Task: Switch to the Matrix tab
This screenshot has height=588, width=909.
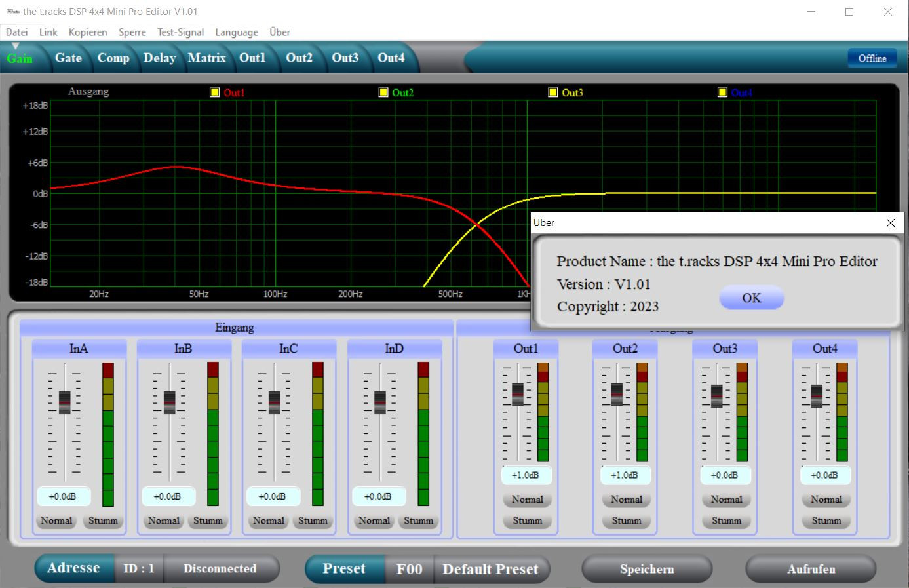Action: [206, 58]
